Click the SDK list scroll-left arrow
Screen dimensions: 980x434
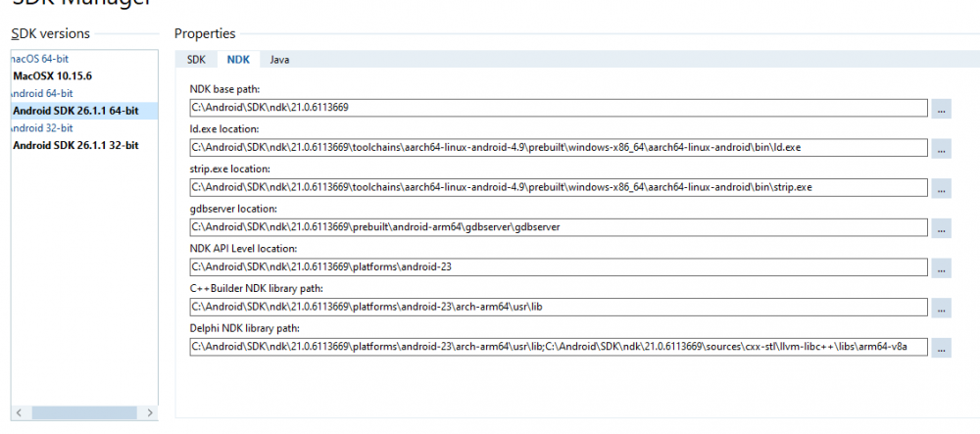(19, 412)
